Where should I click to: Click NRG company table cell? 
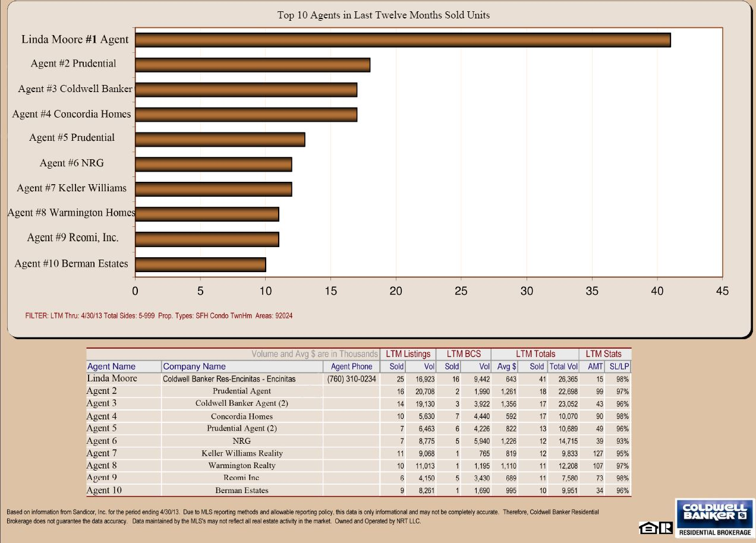coord(242,441)
